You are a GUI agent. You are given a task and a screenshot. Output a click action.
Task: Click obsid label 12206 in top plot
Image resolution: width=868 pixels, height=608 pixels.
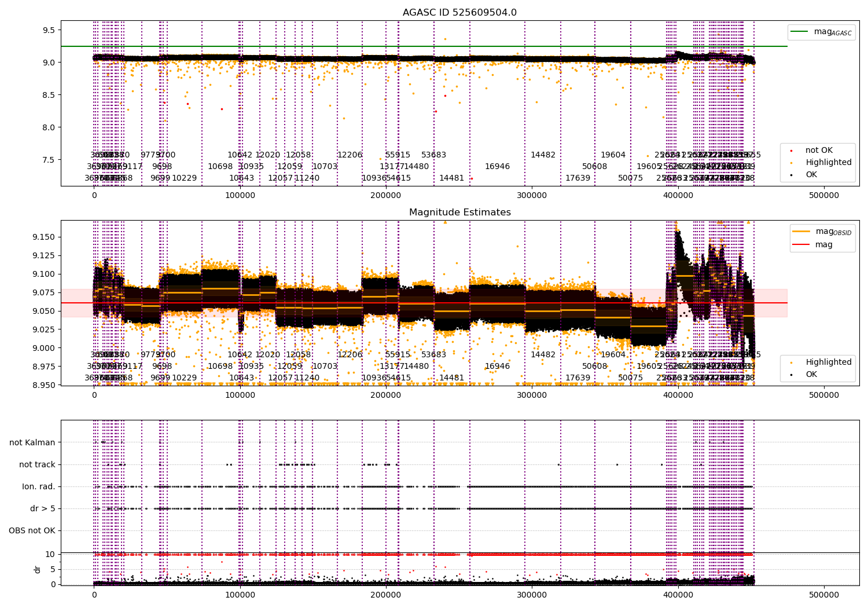(350, 155)
